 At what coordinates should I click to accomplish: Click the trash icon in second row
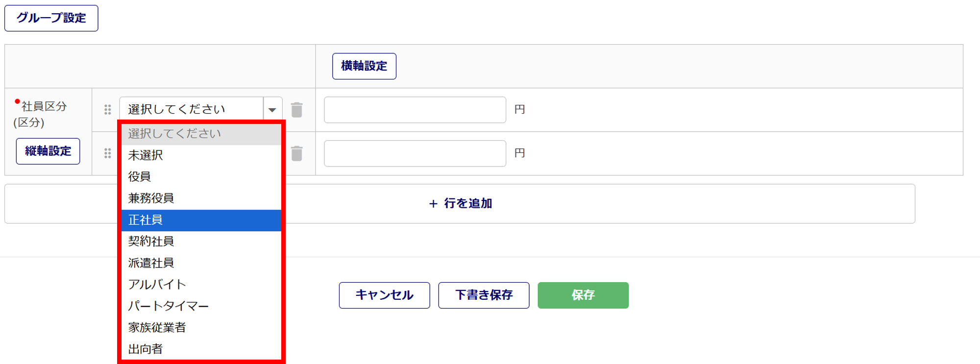point(296,153)
